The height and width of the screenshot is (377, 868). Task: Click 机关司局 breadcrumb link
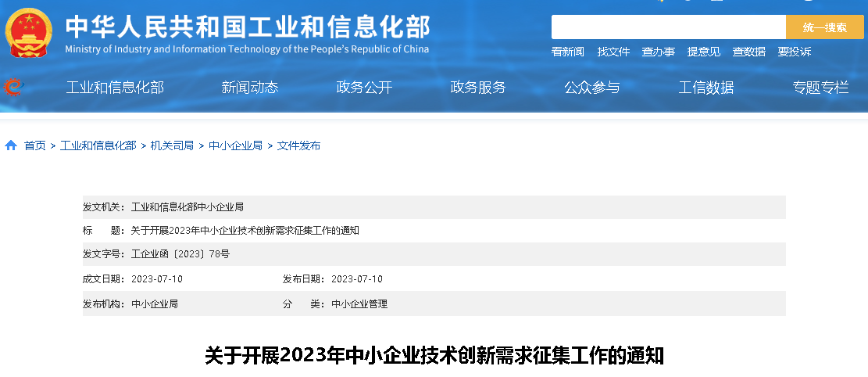[172, 145]
